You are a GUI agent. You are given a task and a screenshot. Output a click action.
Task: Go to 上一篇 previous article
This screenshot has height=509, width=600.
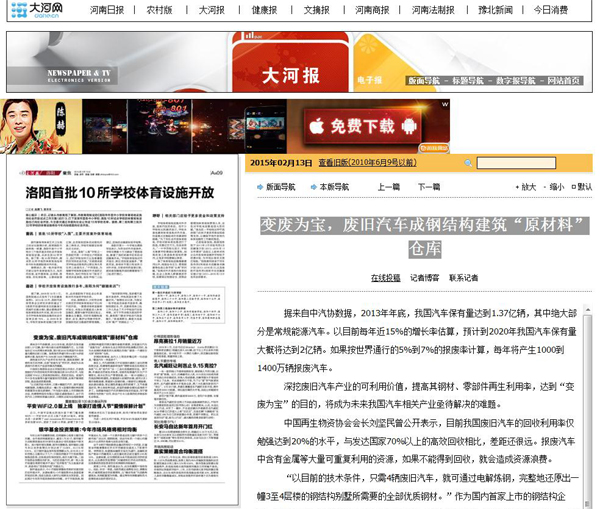pos(387,187)
